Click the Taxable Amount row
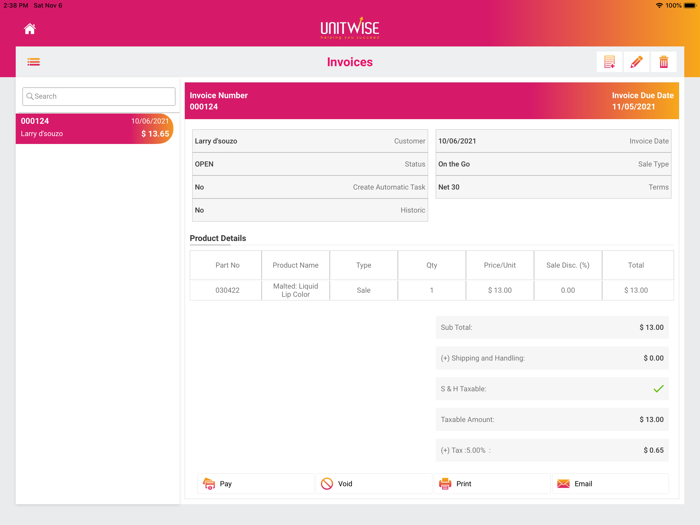 552,420
